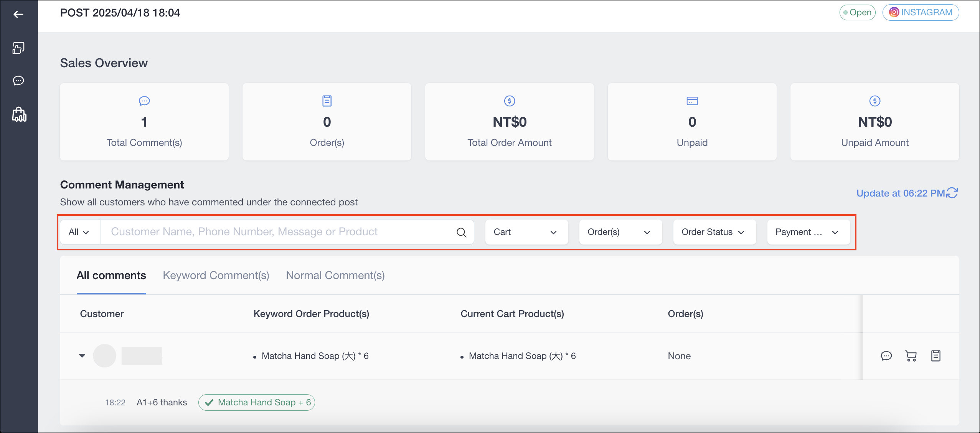Screen dimensions: 980x433
Task: Click the NT$0 Unpaid Amount value
Action: tap(875, 122)
